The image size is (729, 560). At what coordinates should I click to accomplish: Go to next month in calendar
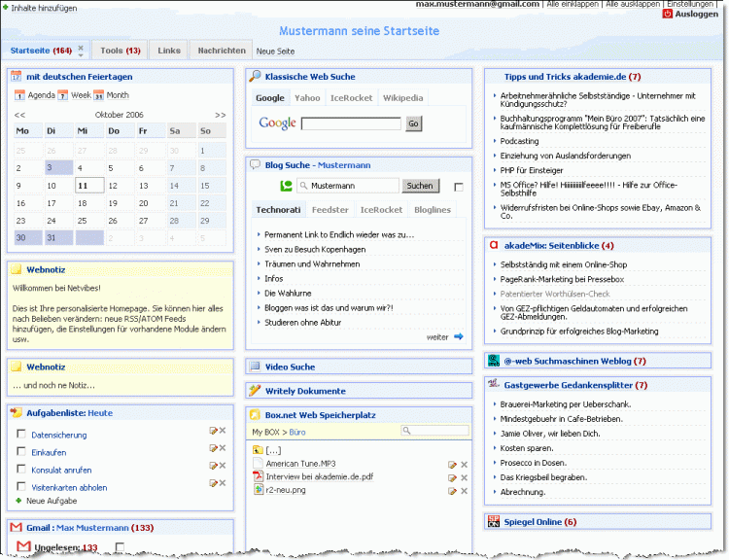coord(220,115)
